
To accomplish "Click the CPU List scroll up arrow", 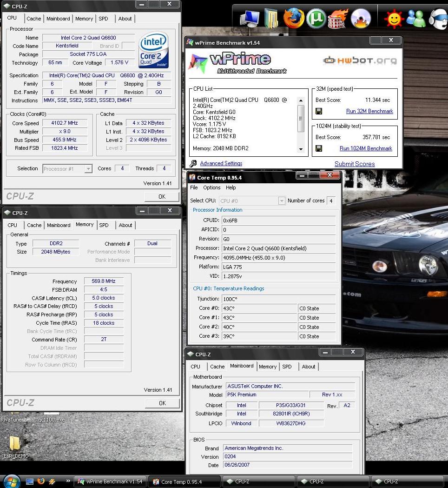I will pos(301,100).
